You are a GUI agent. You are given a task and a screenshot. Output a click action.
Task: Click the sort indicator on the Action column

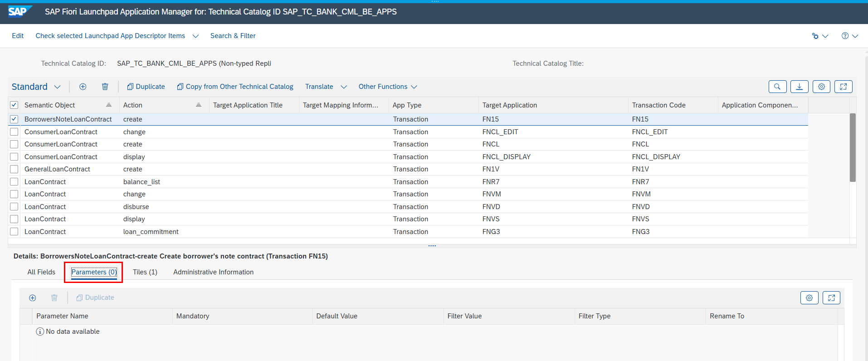[199, 105]
